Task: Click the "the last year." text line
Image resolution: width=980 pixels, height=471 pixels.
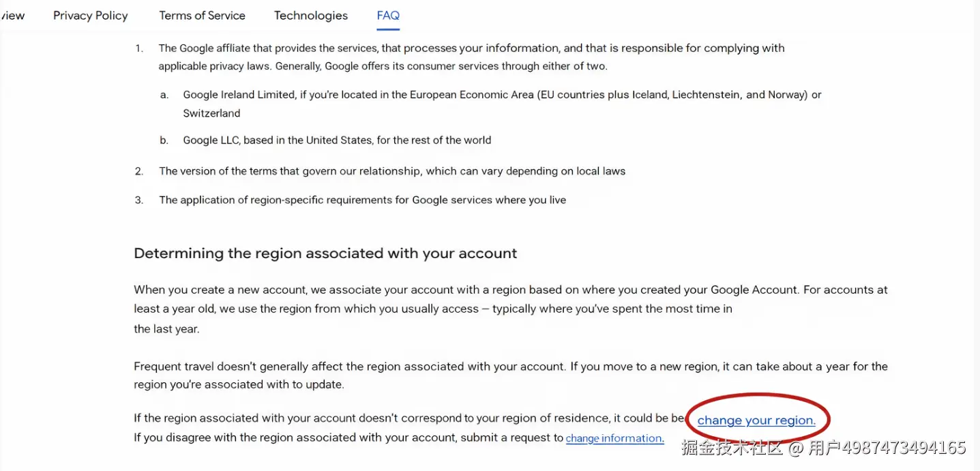Action: click(x=166, y=329)
